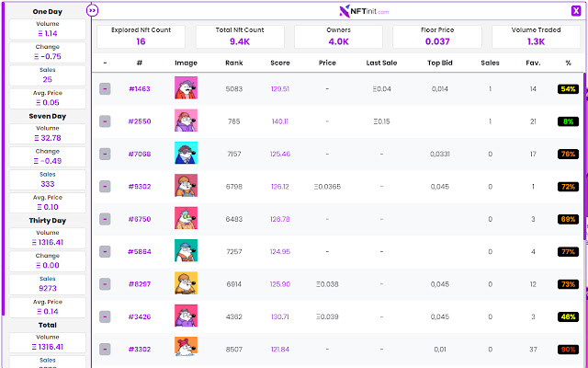Select the Floor Price stat card
Image resolution: width=588 pixels, height=368 pixels.
pos(438,36)
